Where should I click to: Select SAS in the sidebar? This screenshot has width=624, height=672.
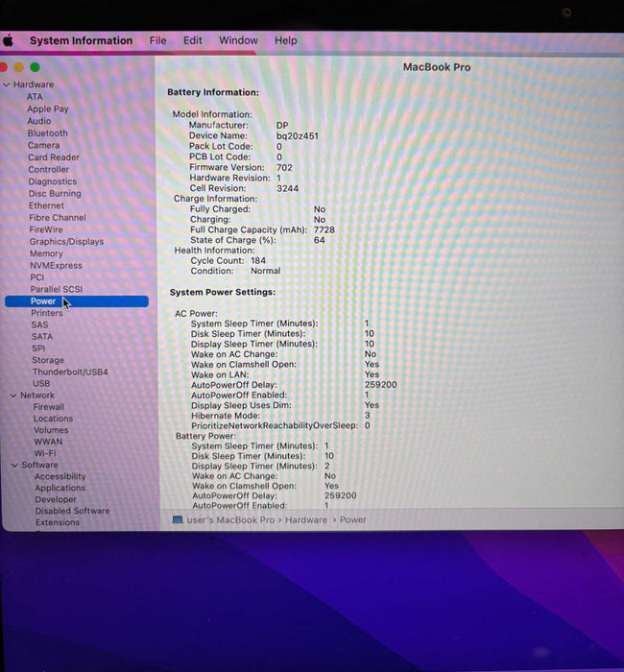(39, 324)
